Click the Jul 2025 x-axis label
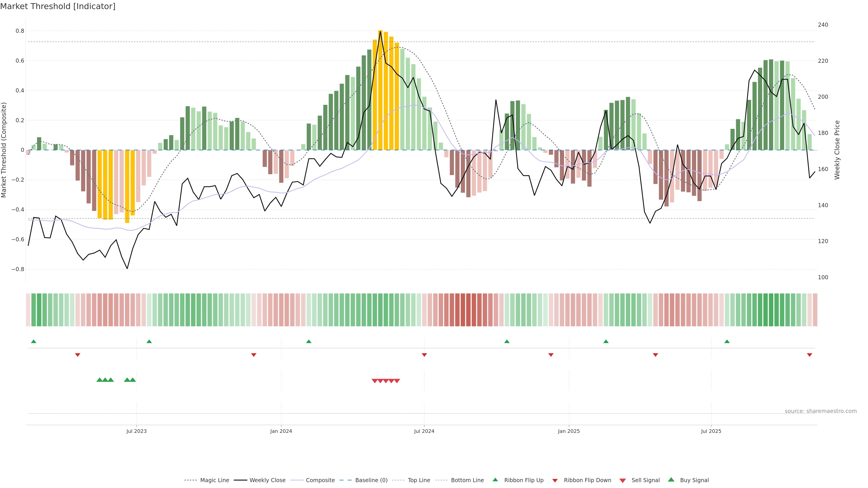 click(x=711, y=431)
